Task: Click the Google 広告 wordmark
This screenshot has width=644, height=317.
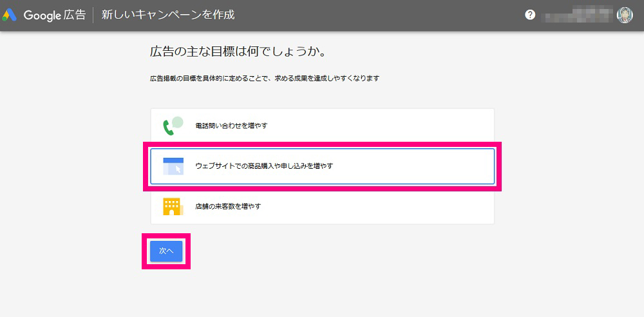Action: [55, 15]
